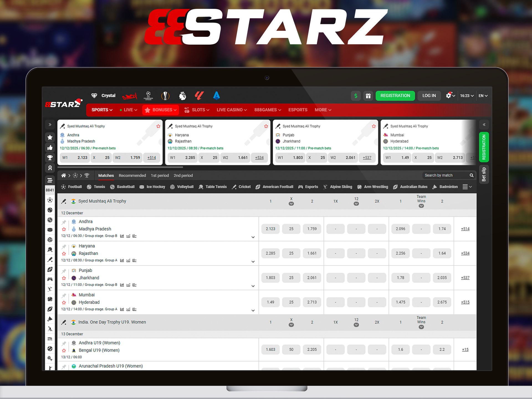Favorite the Andhra vs Madhya Pradesh match star
532x399 pixels.
64,229
